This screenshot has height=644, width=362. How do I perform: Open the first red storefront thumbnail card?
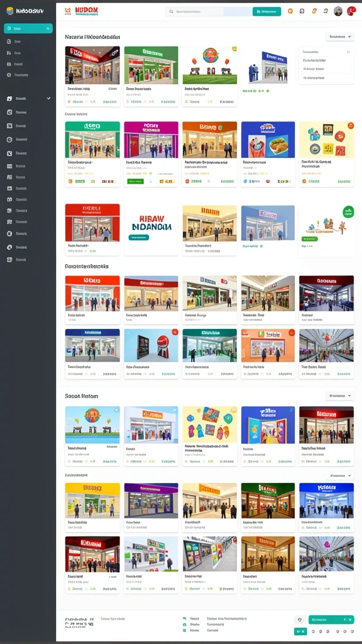92,76
